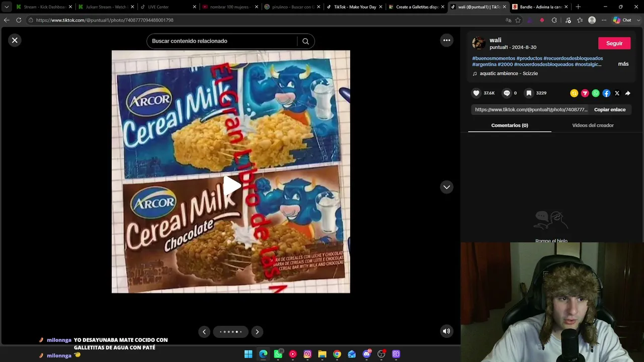Go to the previous photo in the slideshow

coord(204,332)
